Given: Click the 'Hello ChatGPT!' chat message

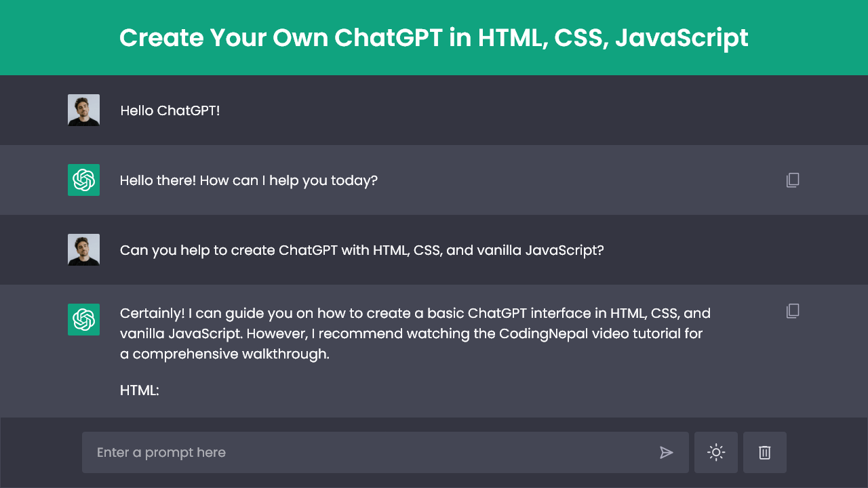Looking at the screenshot, I should click(x=170, y=110).
